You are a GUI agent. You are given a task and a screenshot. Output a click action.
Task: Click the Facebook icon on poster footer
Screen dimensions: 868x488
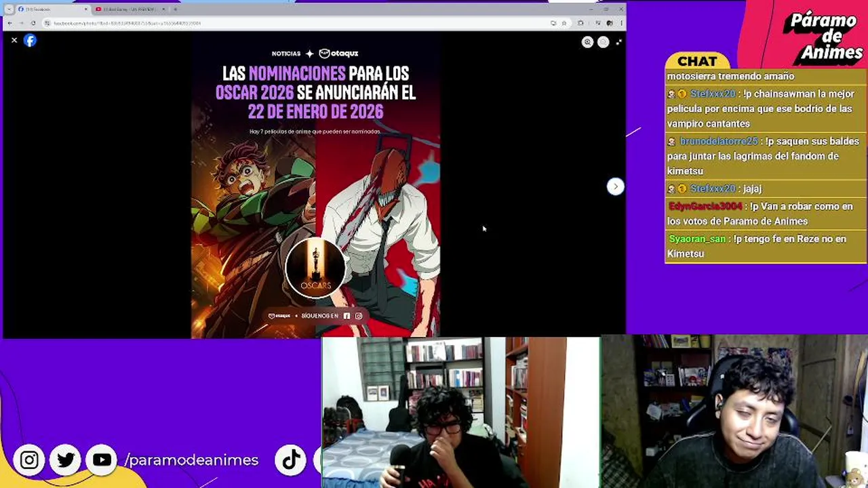pyautogui.click(x=347, y=316)
